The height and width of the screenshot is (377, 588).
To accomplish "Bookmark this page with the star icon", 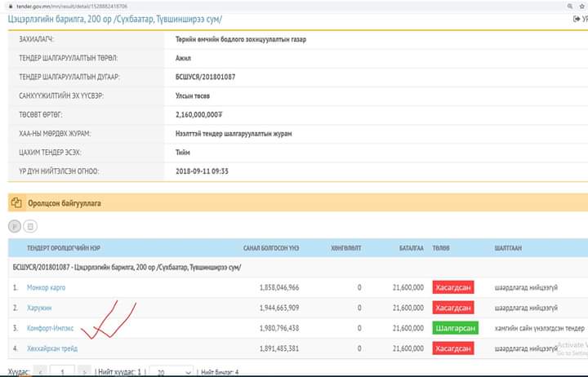I will point(582,7).
